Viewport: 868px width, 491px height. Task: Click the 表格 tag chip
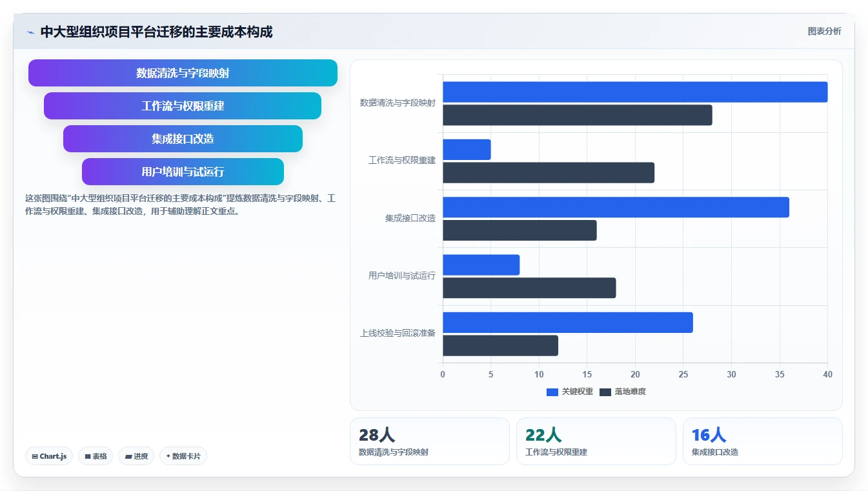tap(96, 456)
